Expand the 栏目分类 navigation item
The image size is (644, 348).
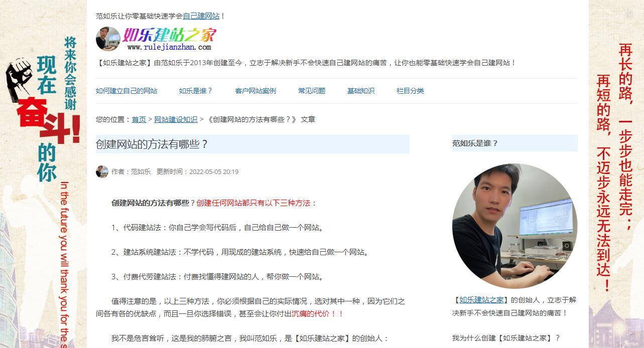[x=410, y=91]
